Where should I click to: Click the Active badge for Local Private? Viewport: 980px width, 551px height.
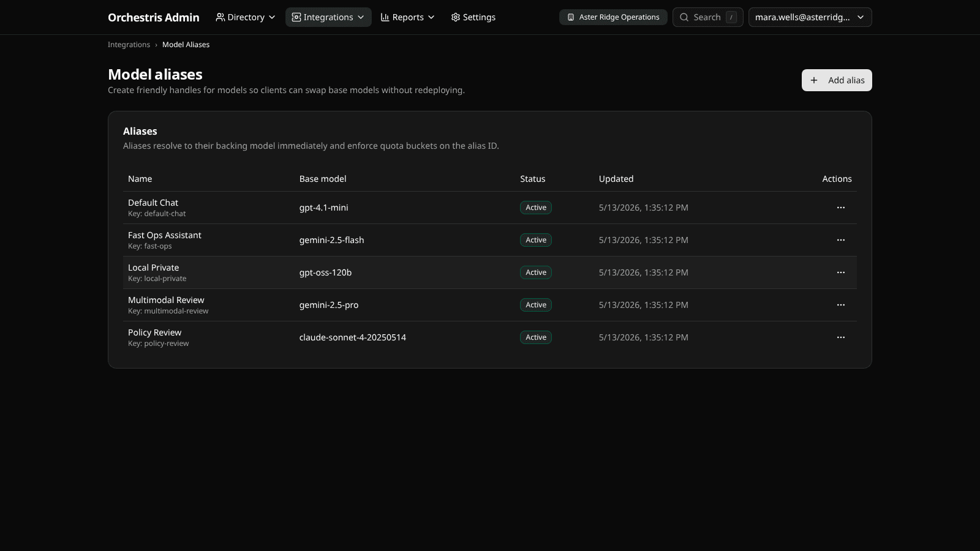pyautogui.click(x=536, y=272)
